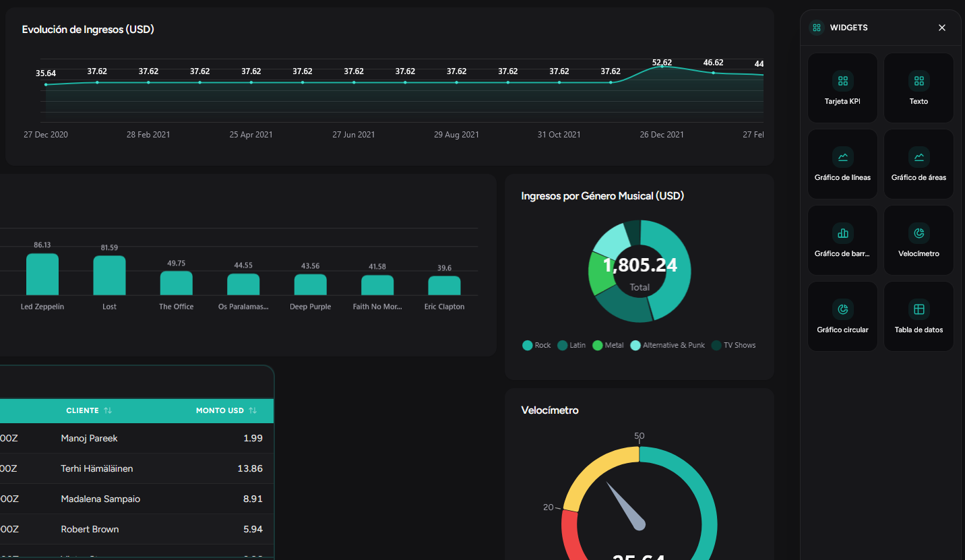
Task: Toggle TV Shows legend entry
Action: (733, 345)
